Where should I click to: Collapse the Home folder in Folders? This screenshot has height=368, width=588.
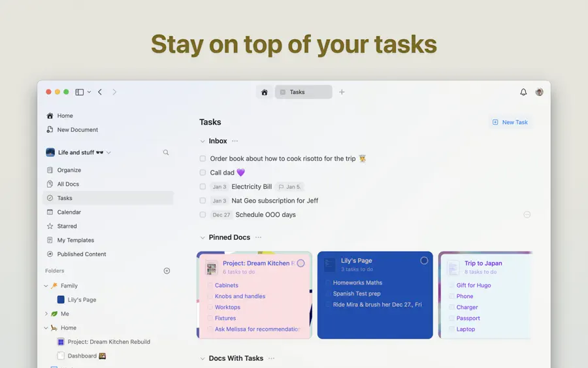[x=46, y=328]
